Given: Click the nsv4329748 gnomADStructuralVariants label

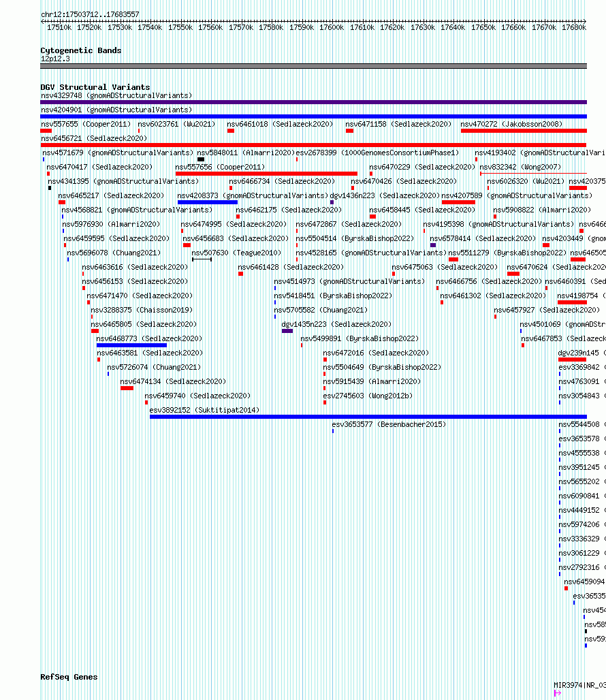Looking at the screenshot, I should (x=116, y=95).
